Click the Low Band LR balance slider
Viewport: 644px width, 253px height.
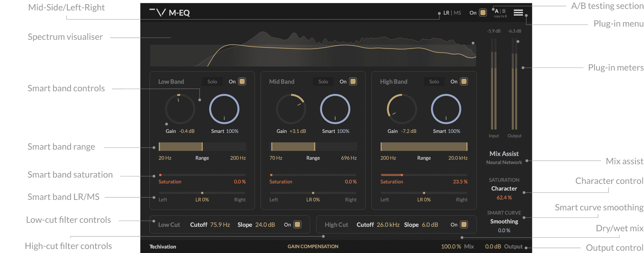pos(202,193)
